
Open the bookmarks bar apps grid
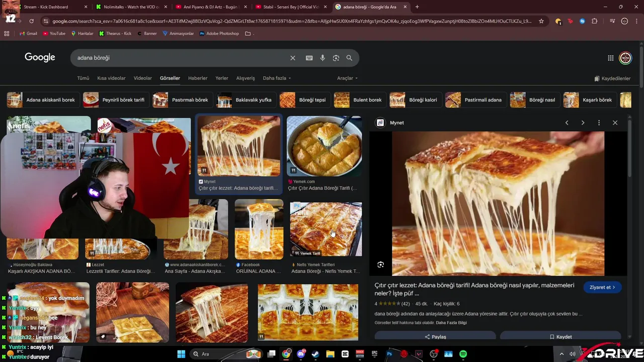7,34
